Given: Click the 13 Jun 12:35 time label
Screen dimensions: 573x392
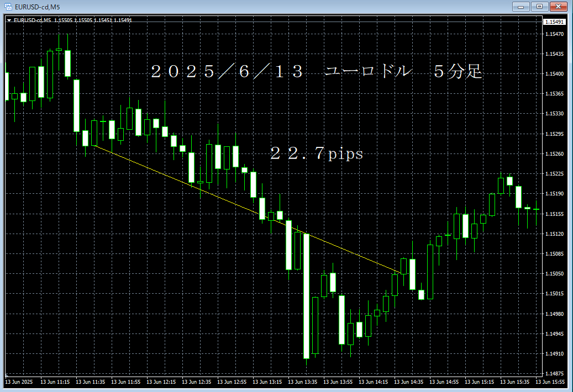Looking at the screenshot, I should click(x=196, y=382).
